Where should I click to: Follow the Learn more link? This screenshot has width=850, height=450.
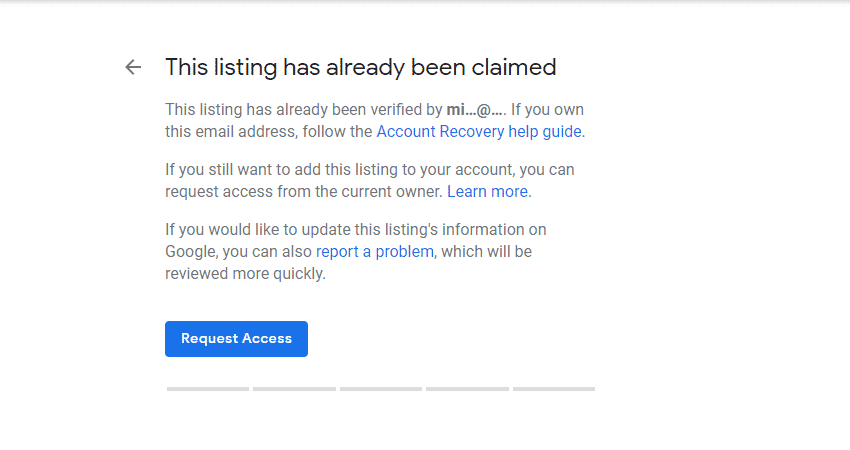point(488,191)
